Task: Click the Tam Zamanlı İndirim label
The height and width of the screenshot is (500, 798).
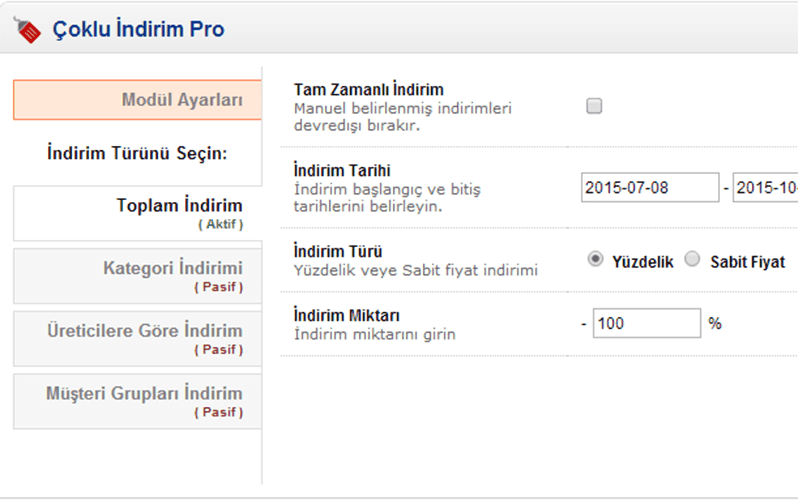Action: coord(369,90)
